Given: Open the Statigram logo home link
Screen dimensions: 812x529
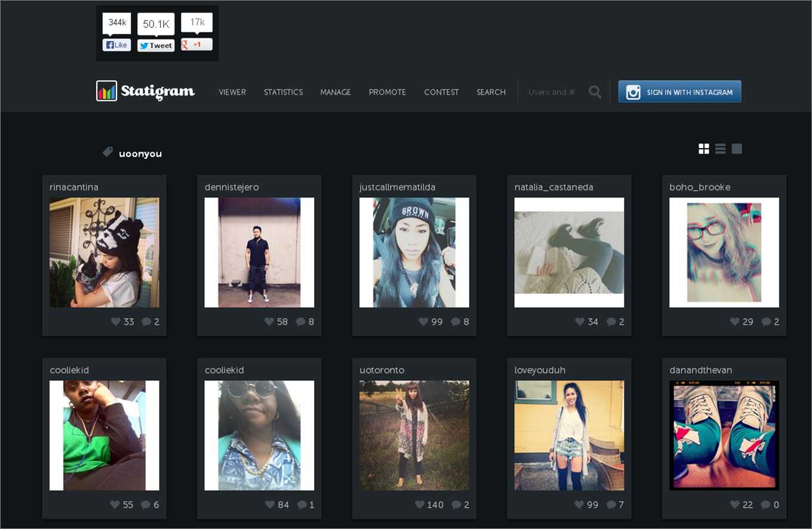Looking at the screenshot, I should click(146, 91).
